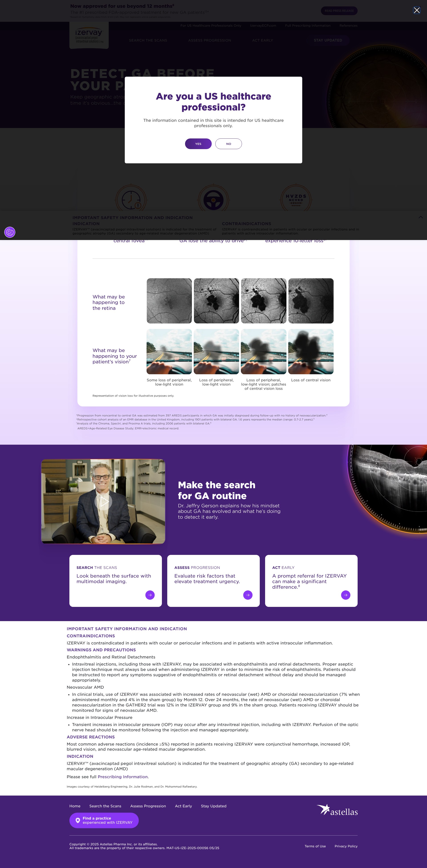Play Dr. Jeffry Gerson video
This screenshot has width=427, height=868.
103,501
